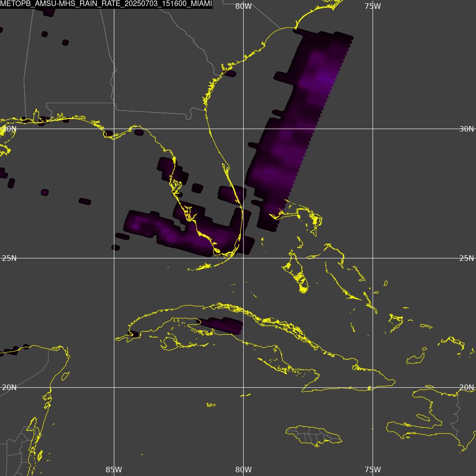The image size is (476, 476).
Task: Click the right 25N latitude label
Action: point(466,258)
